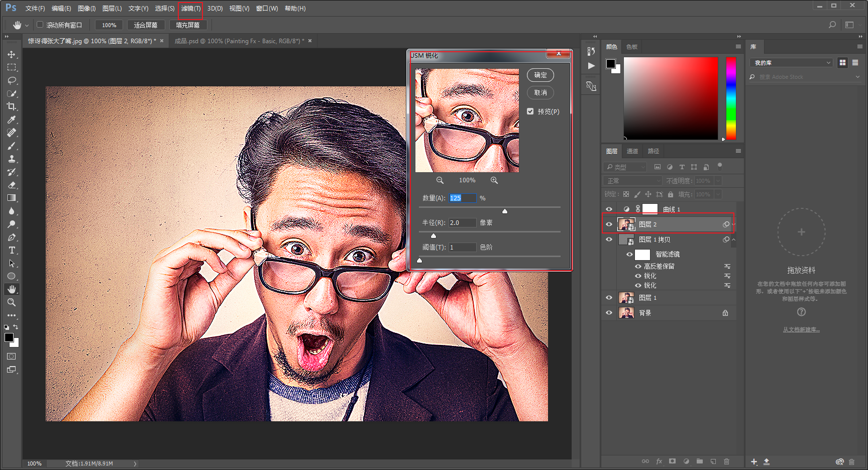This screenshot has width=868, height=470.
Task: Open the 我的库 library dropdown
Action: [x=791, y=63]
